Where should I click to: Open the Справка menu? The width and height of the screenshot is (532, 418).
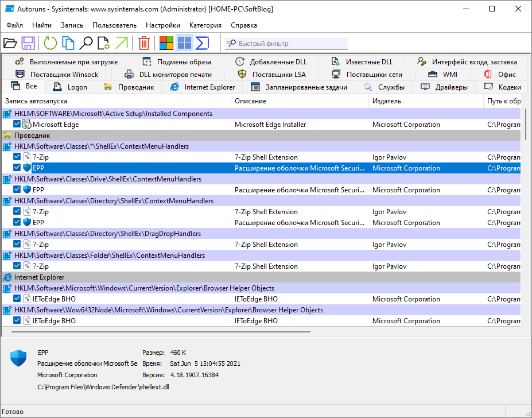[243, 25]
